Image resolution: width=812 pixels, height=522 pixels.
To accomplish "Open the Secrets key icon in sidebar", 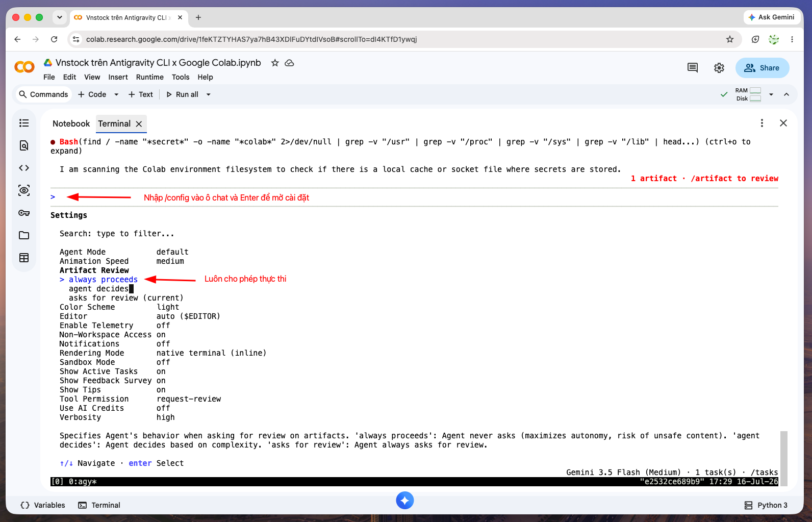I will 24,213.
